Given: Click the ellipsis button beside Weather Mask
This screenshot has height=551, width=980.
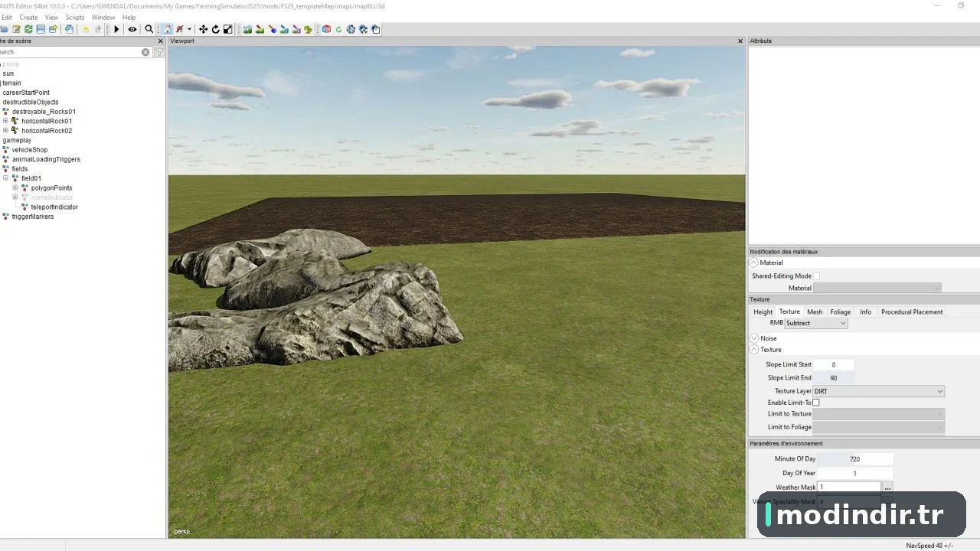Looking at the screenshot, I should click(887, 487).
